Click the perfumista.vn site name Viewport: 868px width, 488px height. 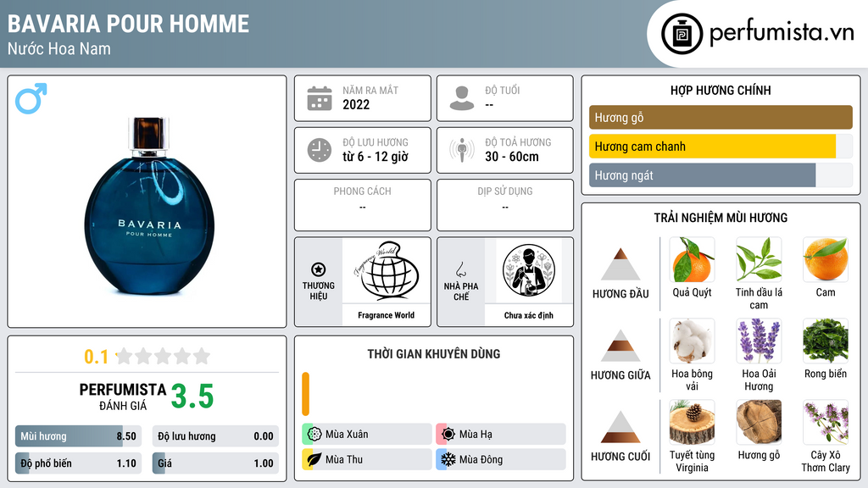click(782, 33)
